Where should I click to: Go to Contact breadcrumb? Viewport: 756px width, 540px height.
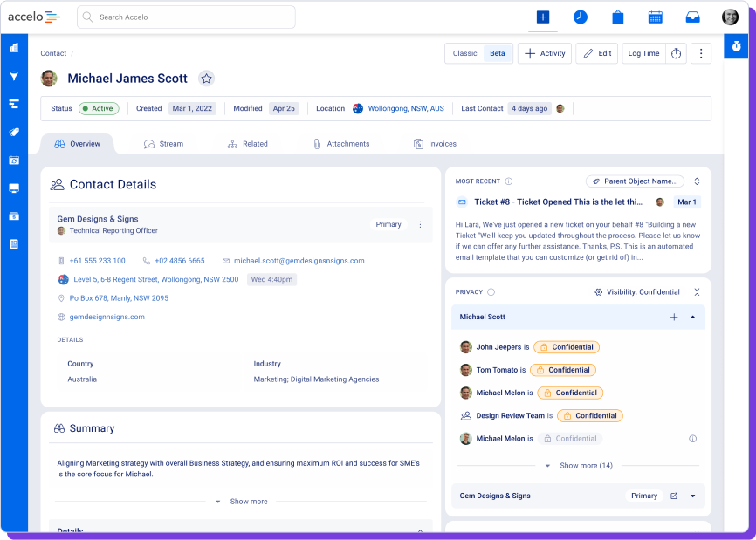(53, 53)
